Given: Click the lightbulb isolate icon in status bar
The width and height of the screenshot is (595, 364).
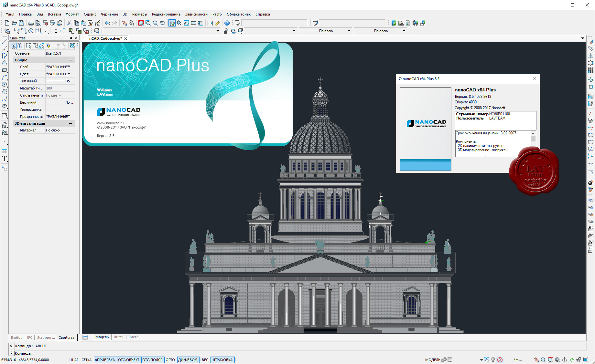Looking at the screenshot, I should click(493, 360).
